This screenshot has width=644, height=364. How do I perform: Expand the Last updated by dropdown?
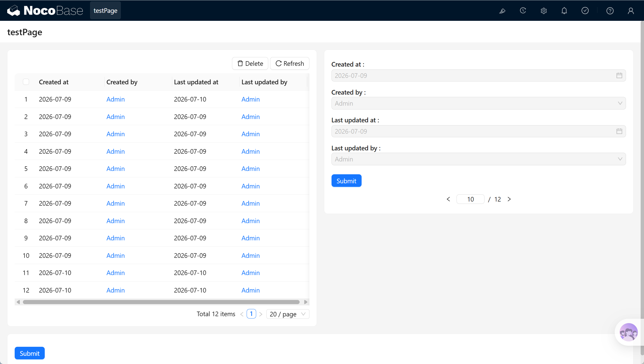click(478, 159)
